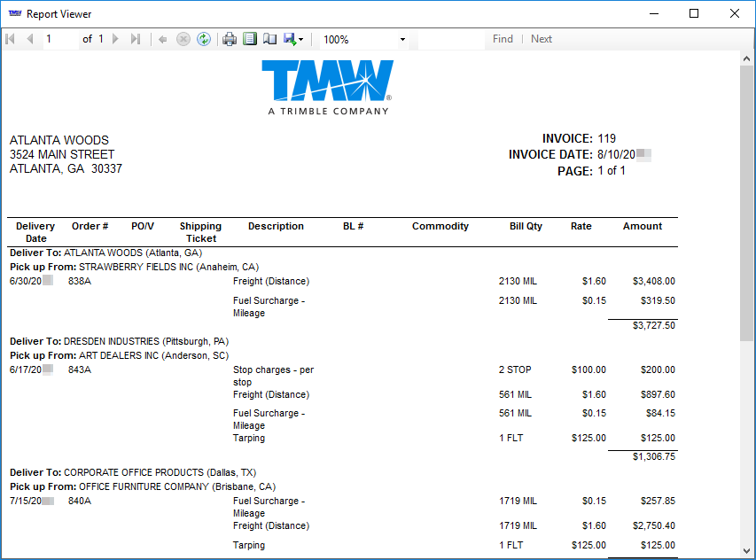756x560 pixels.
Task: Click the vertical scrollbar thumb
Action: pos(746,204)
